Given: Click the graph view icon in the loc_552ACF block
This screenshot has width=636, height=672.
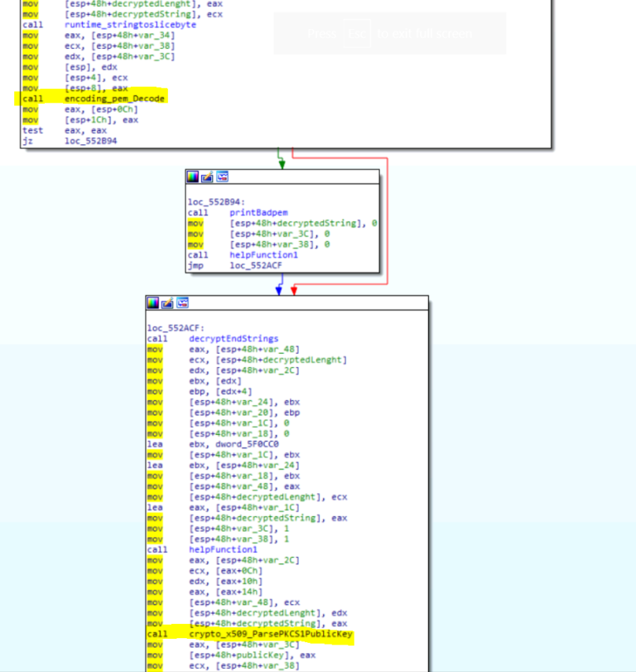Looking at the screenshot, I should (x=182, y=303).
